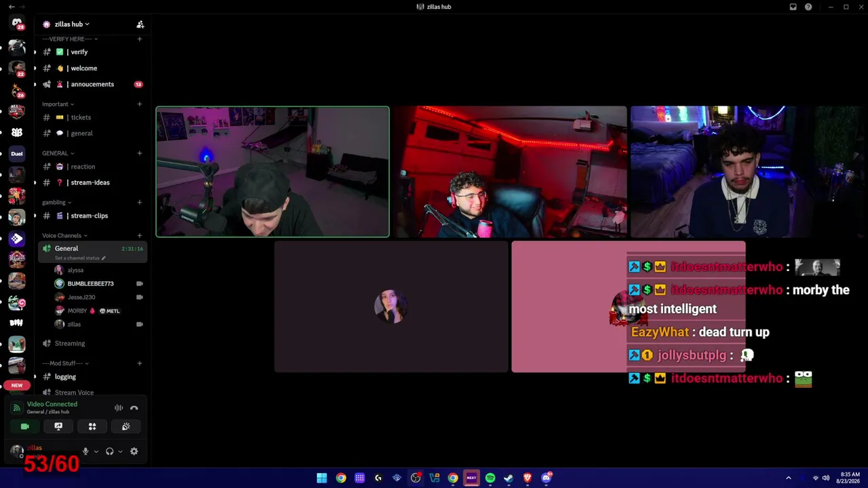Open the soundboard icon
868x488 pixels.
[x=126, y=426]
